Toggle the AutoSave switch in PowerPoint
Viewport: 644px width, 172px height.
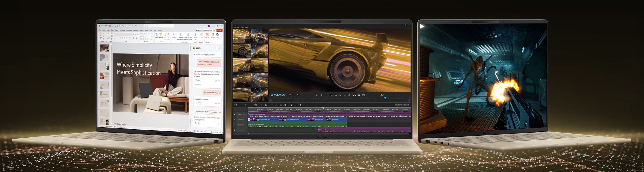107,26
